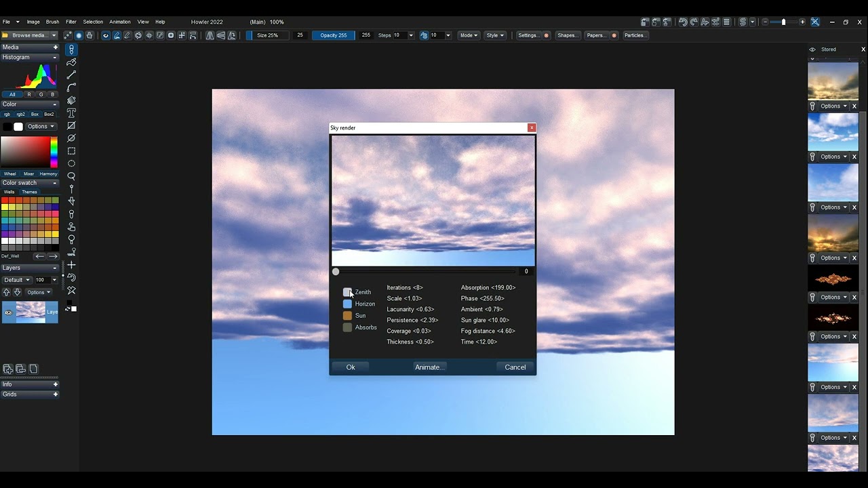Collapse the Color panel
The width and height of the screenshot is (868, 488).
pyautogui.click(x=55, y=104)
